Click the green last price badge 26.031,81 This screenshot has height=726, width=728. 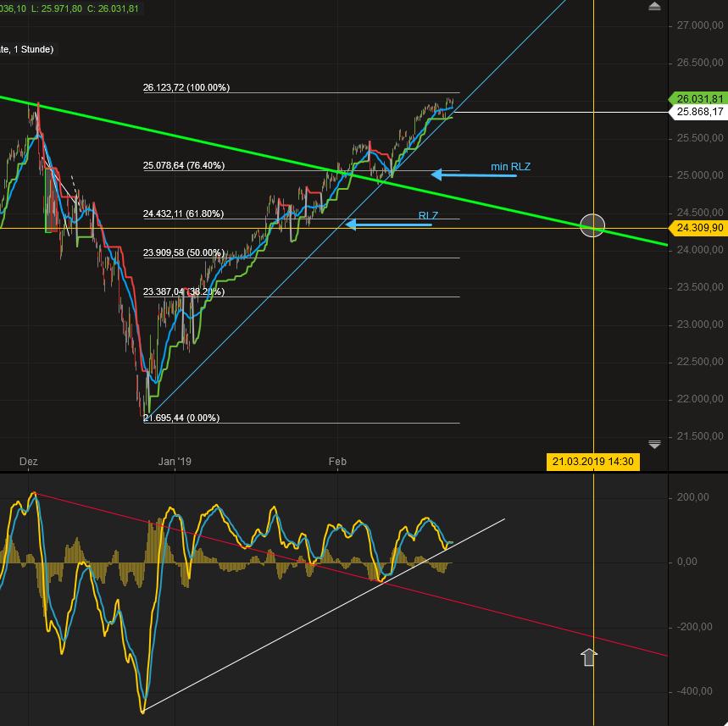tap(700, 99)
